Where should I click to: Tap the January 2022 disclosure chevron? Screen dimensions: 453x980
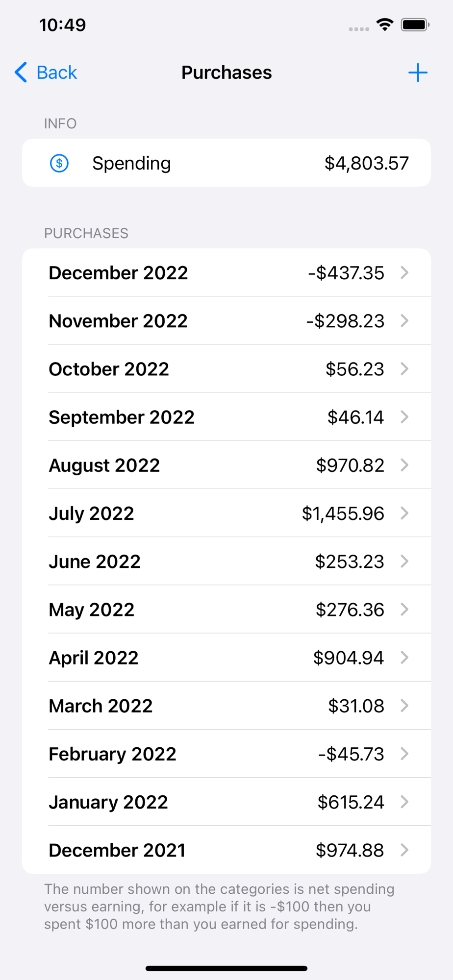(404, 802)
